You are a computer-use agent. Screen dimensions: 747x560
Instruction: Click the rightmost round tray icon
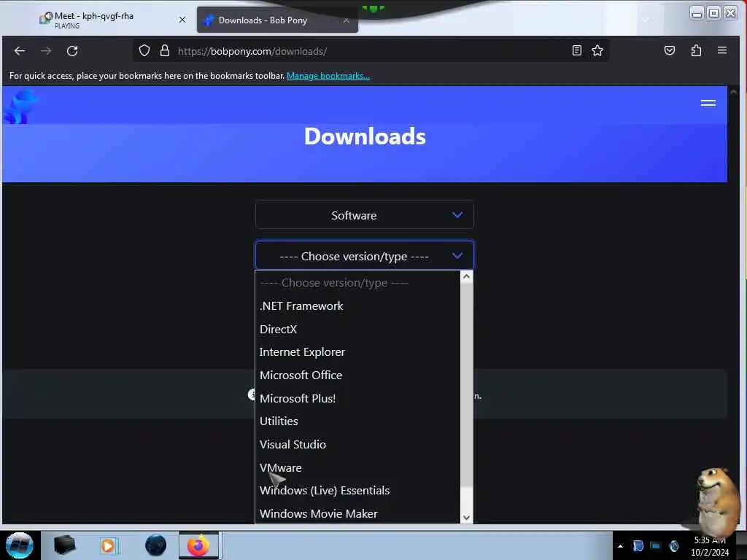pyautogui.click(x=673, y=545)
